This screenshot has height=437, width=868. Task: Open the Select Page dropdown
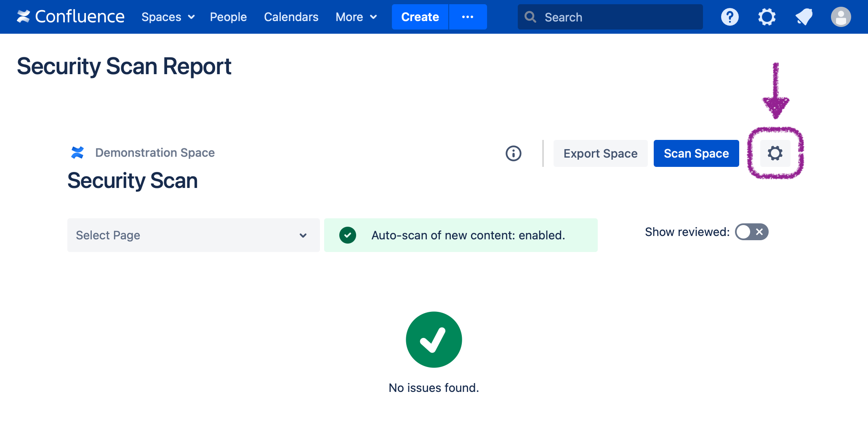point(193,235)
